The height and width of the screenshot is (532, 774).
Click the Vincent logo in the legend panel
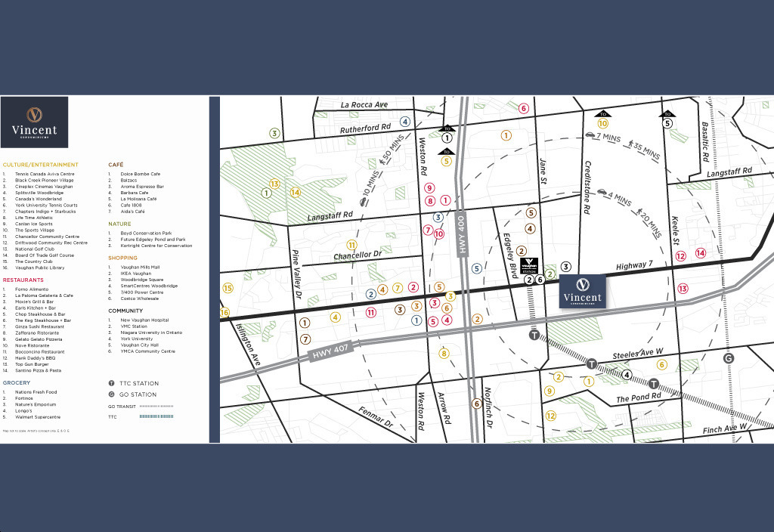pyautogui.click(x=34, y=122)
